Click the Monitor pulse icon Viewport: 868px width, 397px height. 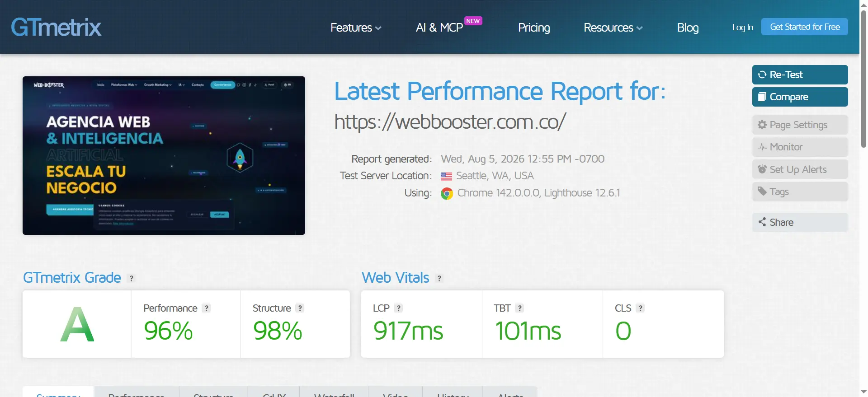(762, 147)
